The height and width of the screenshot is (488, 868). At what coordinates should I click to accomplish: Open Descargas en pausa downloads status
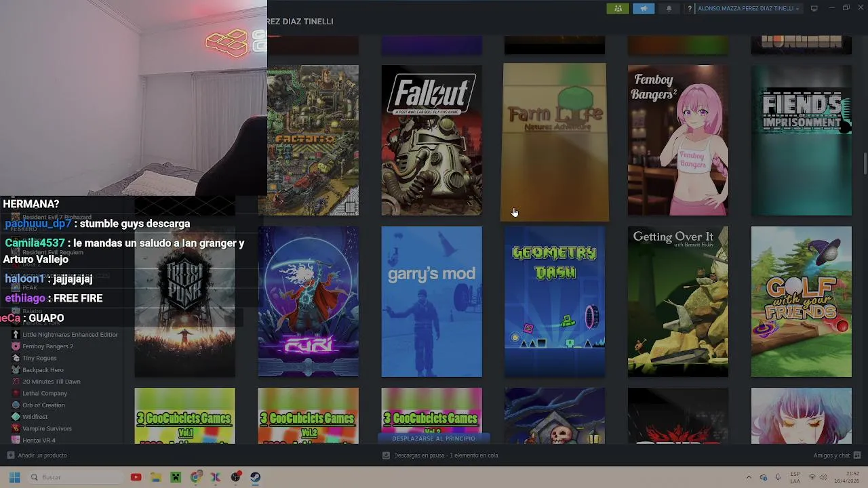[446, 455]
